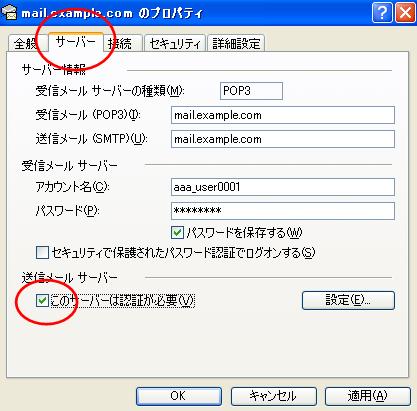Open outgoing server 設定(E)... button
Screen dimensions: 417x411
pos(348,300)
